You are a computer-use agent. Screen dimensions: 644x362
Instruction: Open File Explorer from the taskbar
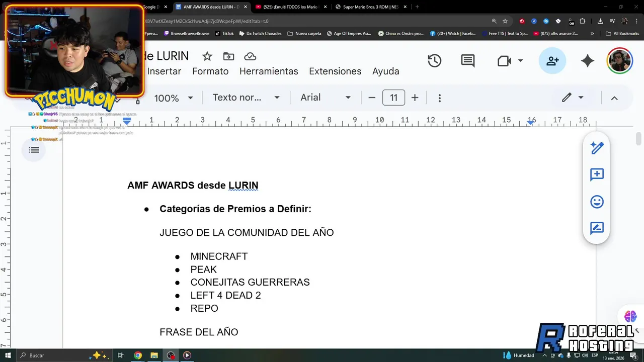(154, 355)
